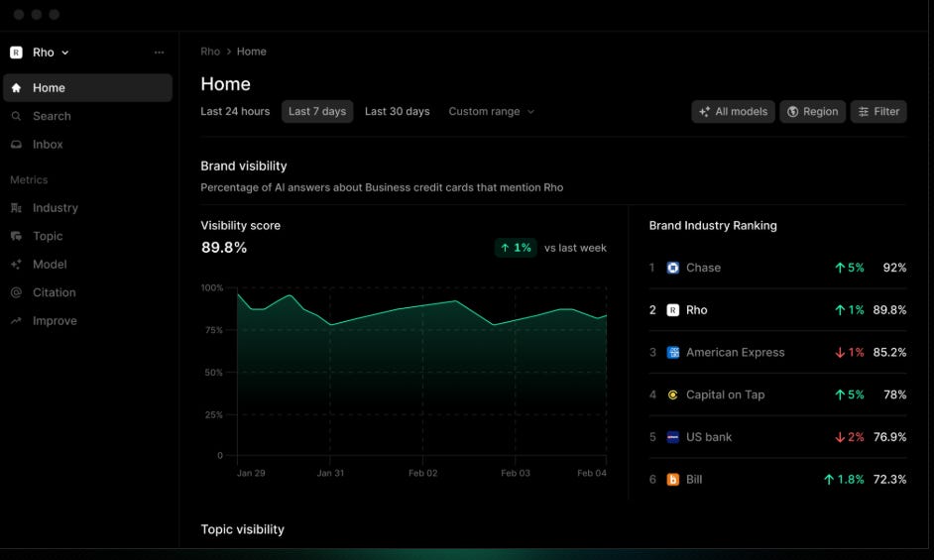Click the 89.8% visibility score value

click(x=224, y=247)
